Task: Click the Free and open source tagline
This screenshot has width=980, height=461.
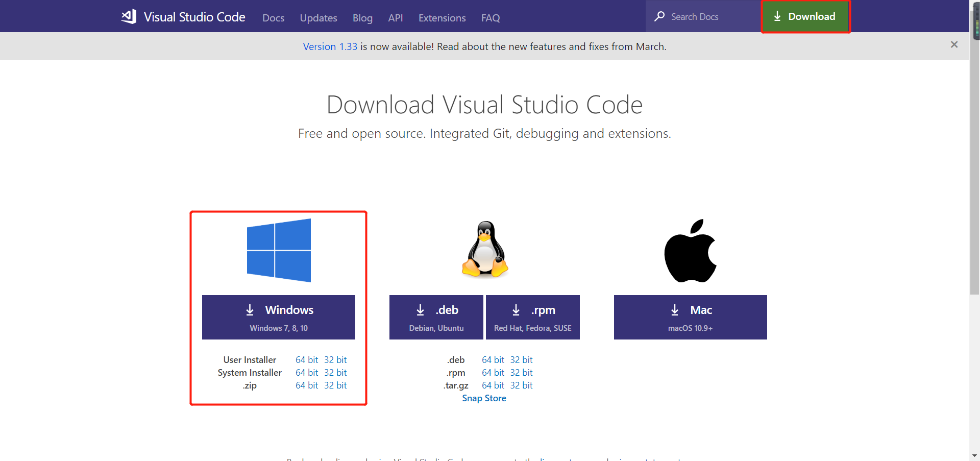Action: (484, 134)
